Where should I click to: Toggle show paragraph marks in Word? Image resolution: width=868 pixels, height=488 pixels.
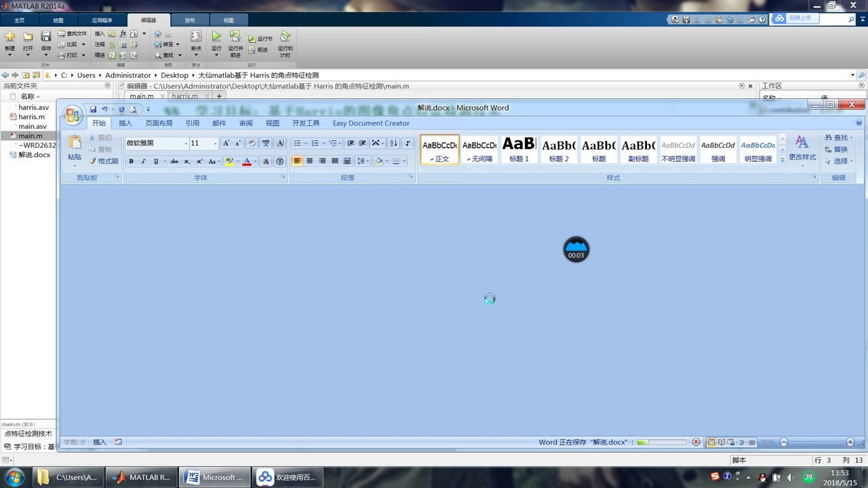tap(408, 143)
